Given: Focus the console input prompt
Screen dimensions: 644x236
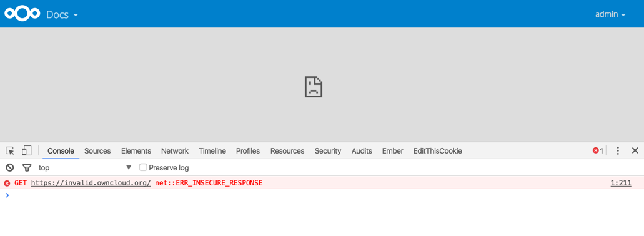Looking at the screenshot, I should point(322,195).
